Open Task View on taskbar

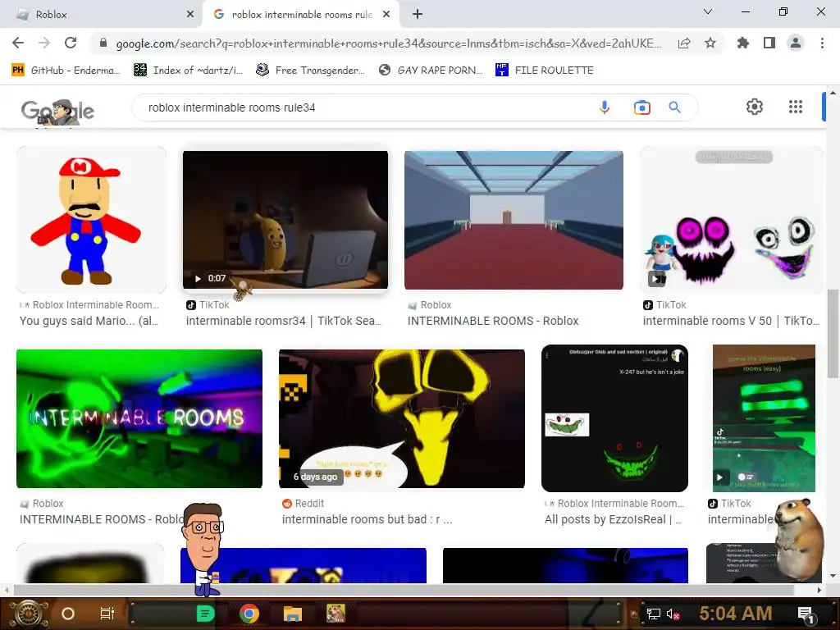[107, 614]
